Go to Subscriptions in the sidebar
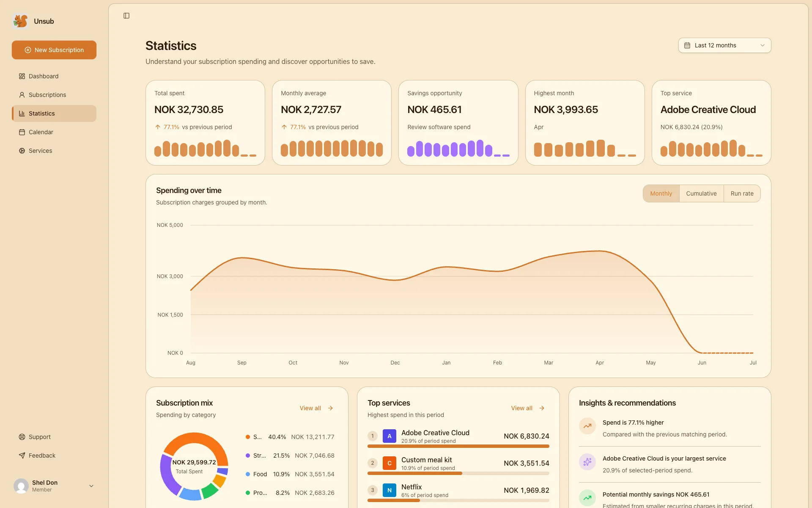The image size is (812, 508). (x=54, y=95)
